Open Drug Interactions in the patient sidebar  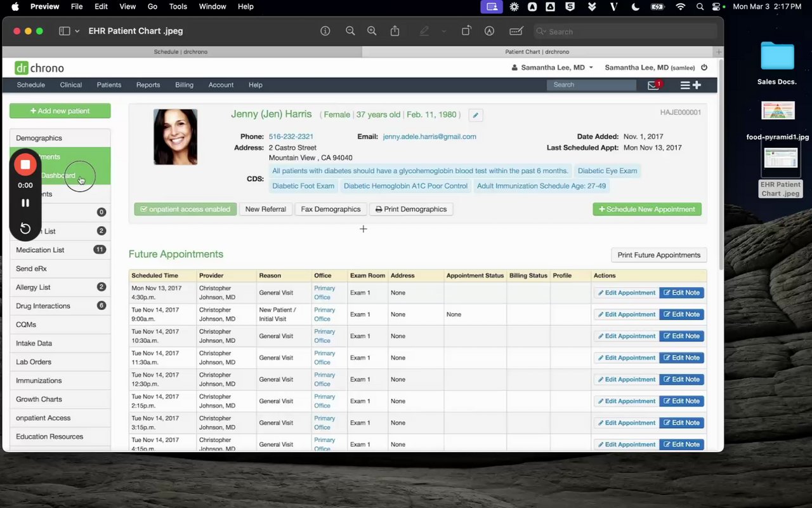(x=60, y=306)
